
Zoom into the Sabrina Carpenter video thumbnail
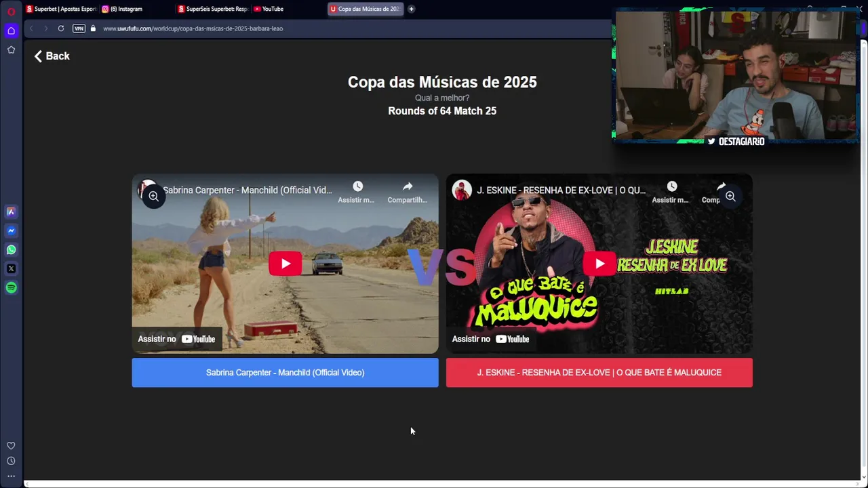tap(154, 196)
